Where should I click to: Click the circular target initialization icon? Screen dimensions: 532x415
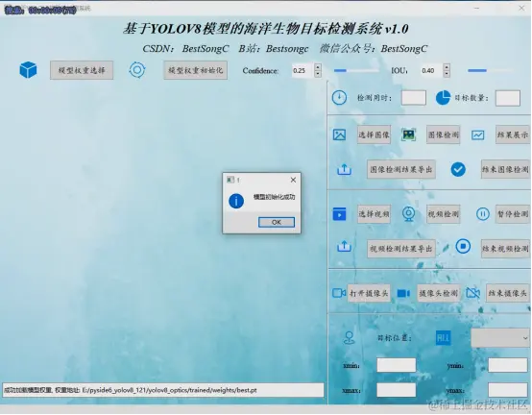coord(137,70)
